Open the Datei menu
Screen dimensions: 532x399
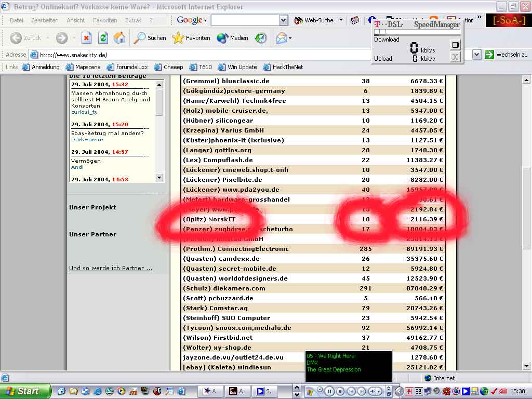(x=16, y=20)
